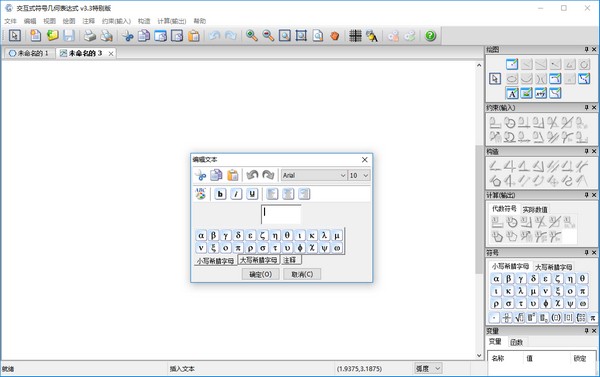Click the grid toggle icon in main toolbar
600x377 pixels.
[x=355, y=36]
